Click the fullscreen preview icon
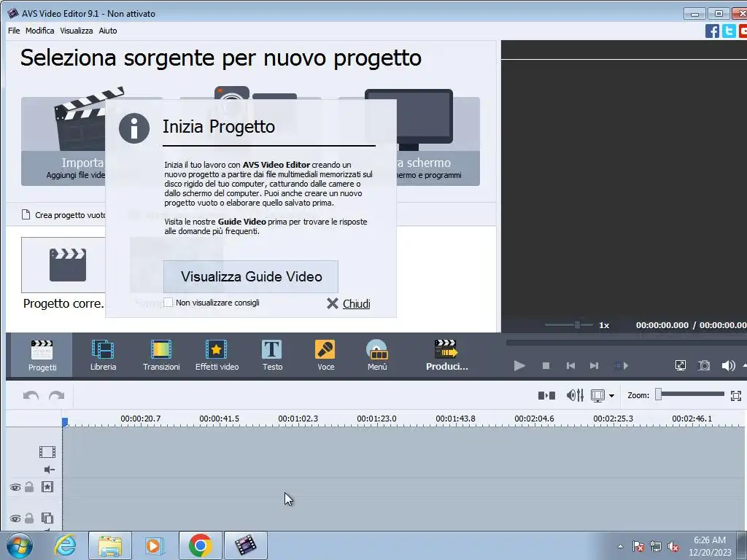 click(681, 365)
